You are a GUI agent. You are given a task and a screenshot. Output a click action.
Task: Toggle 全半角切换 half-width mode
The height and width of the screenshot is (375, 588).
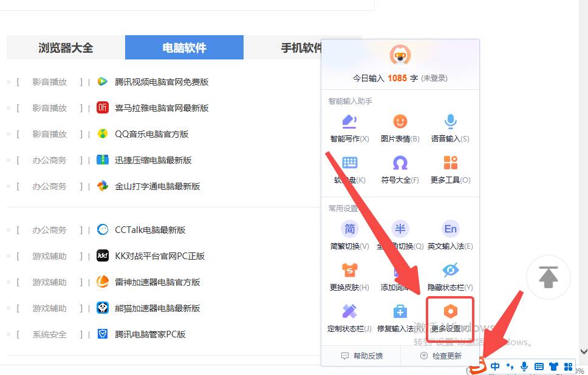pos(400,236)
